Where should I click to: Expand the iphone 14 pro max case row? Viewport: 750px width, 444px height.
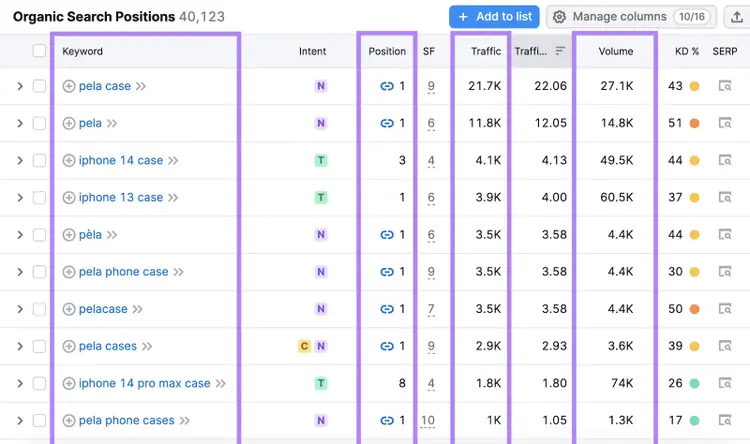(x=20, y=383)
